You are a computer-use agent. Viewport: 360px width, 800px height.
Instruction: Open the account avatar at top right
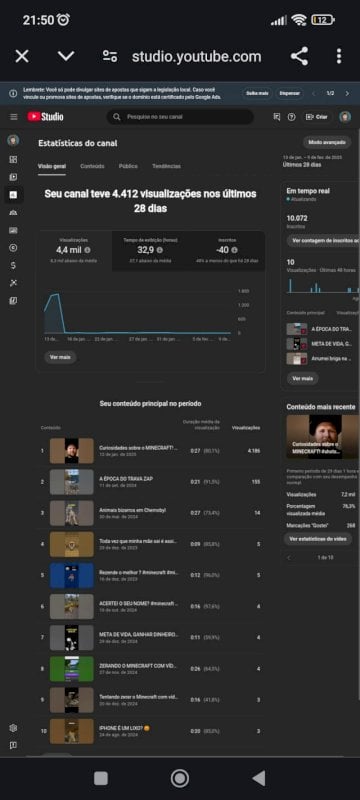point(345,117)
